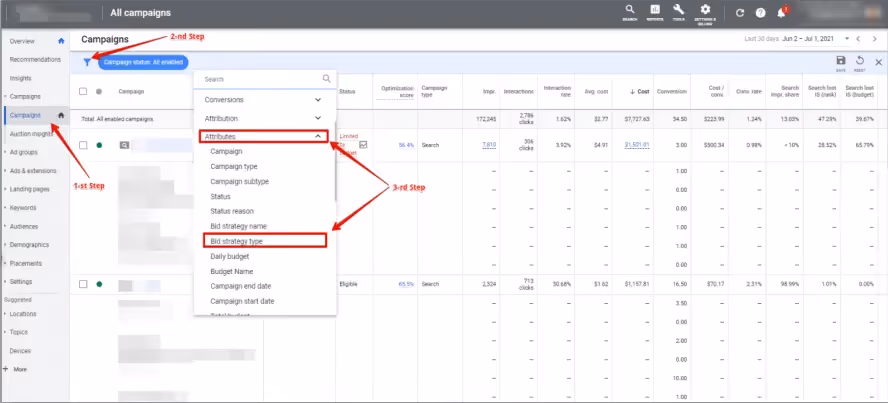Screen dimensions: 888x403
Task: Click the 56.4% optimization score link
Action: tap(406, 145)
